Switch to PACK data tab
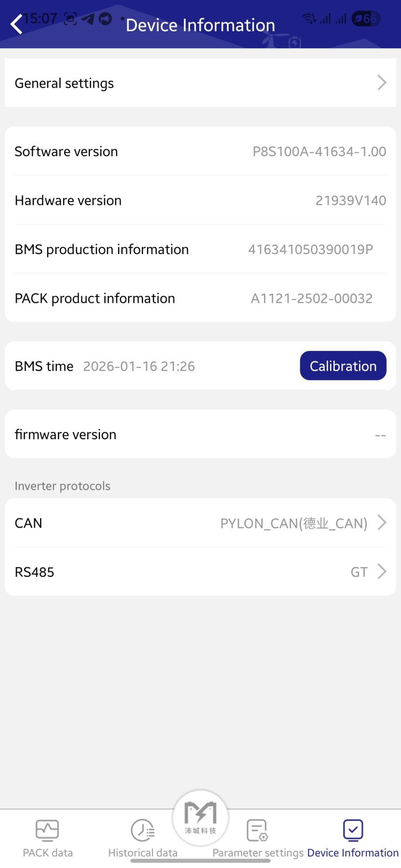The image size is (401, 868). [x=48, y=853]
